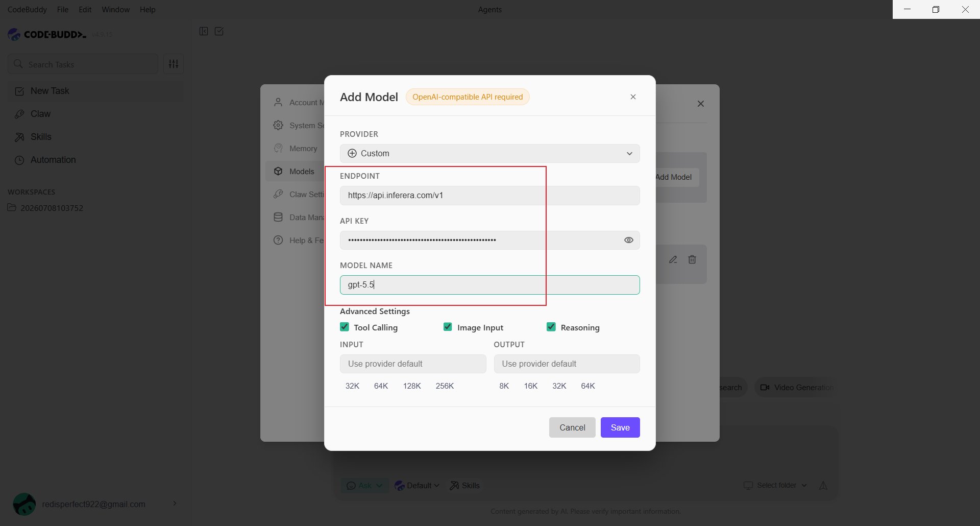Screen dimensions: 980x526
Task: Click the pencil edit model icon
Action: click(x=673, y=259)
